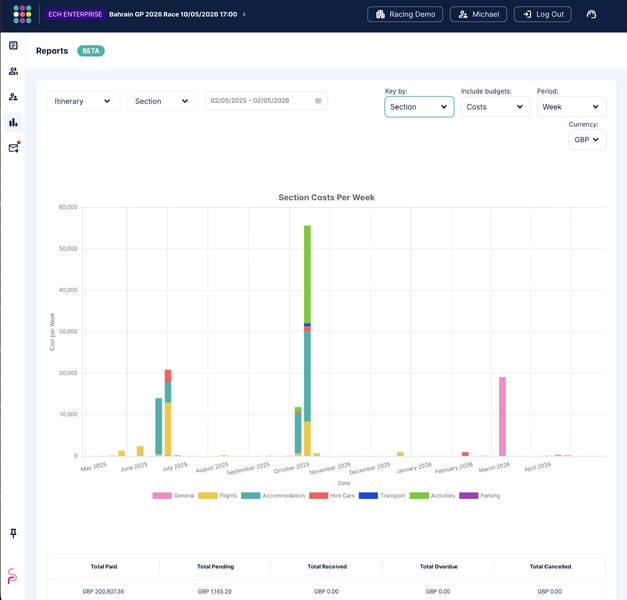Click the calendar icon in date range field
627x600 pixels.
pyautogui.click(x=318, y=101)
